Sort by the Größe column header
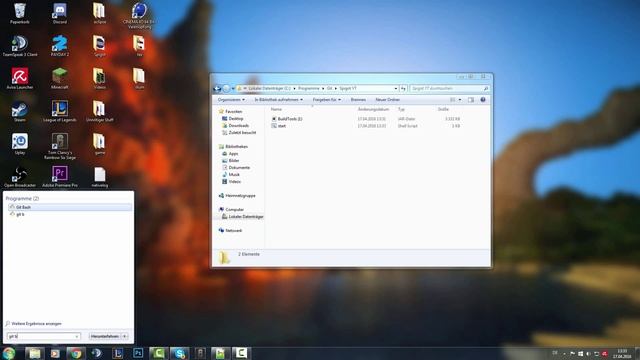 [443, 109]
